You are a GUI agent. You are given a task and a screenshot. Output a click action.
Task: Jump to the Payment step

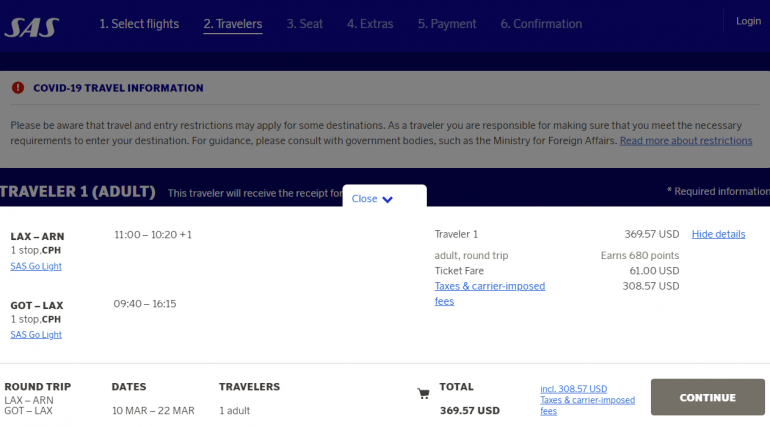pyautogui.click(x=447, y=24)
